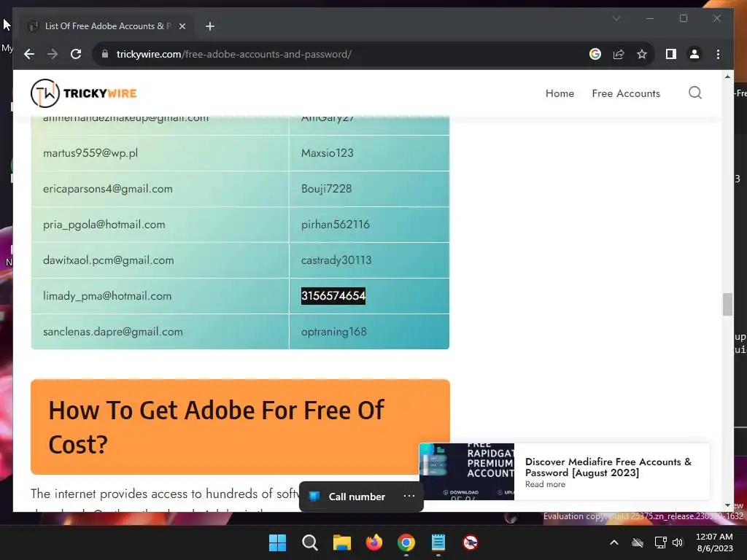Open Discover Mediafire Free Accounts article
This screenshot has height=560, width=747.
pos(608,467)
